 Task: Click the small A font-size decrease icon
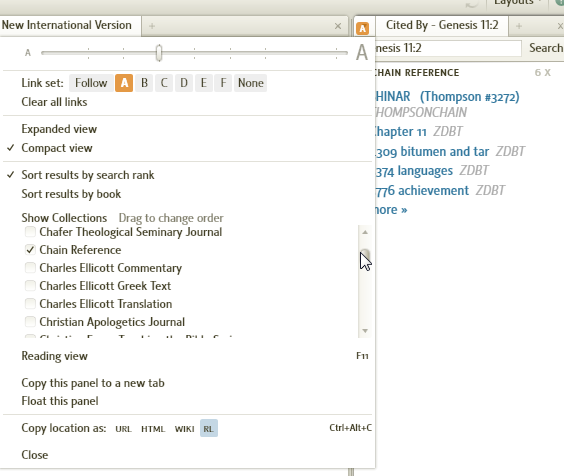28,53
